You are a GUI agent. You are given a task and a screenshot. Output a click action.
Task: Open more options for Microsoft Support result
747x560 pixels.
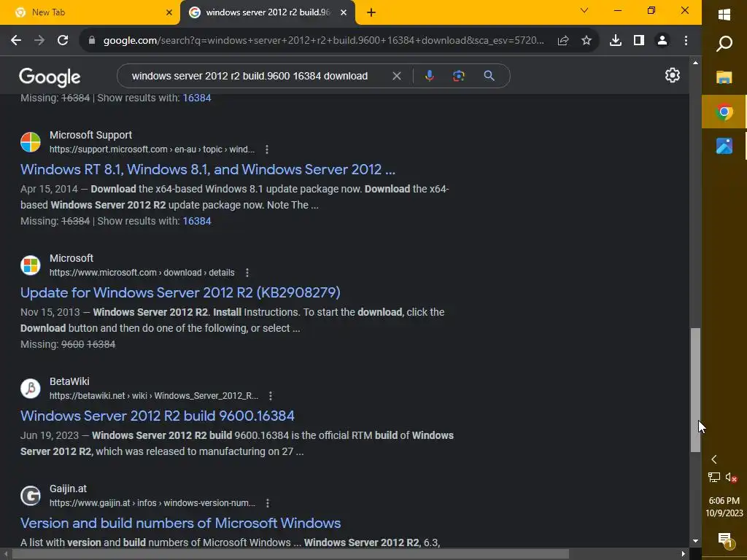[x=267, y=149]
